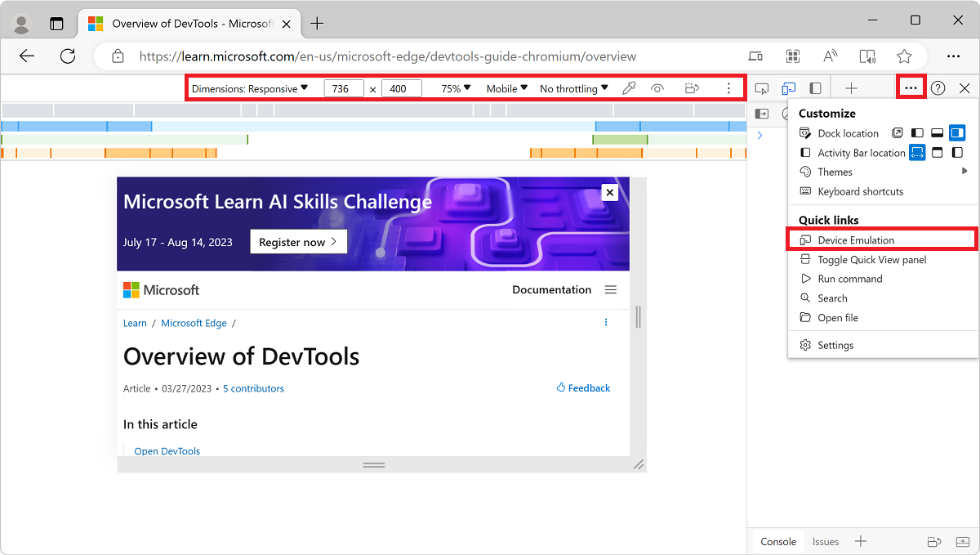Viewport: 980px width, 555px height.
Task: Switch to the Issues tab
Action: pyautogui.click(x=825, y=541)
